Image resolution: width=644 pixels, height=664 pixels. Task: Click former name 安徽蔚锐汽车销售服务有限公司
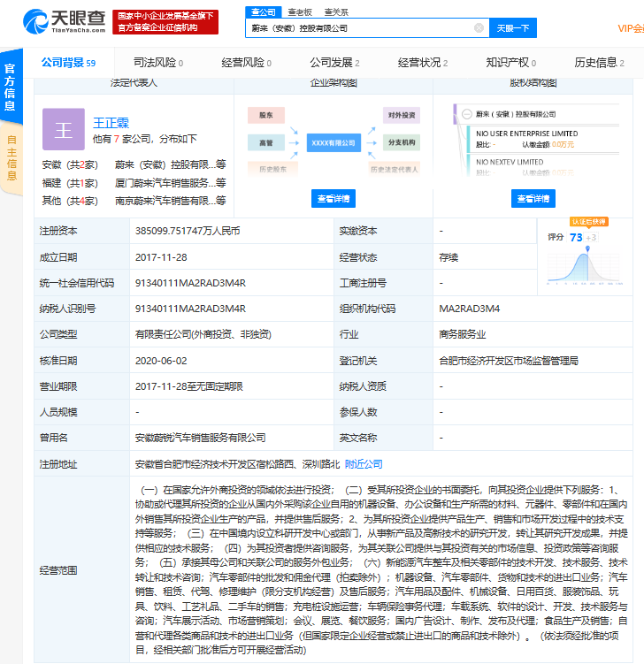click(x=201, y=438)
